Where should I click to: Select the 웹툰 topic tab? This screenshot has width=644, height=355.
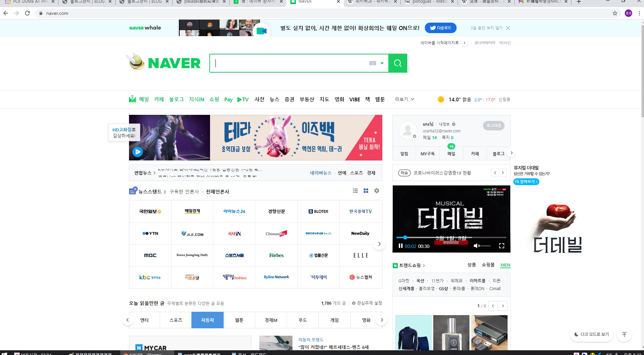pyautogui.click(x=239, y=320)
